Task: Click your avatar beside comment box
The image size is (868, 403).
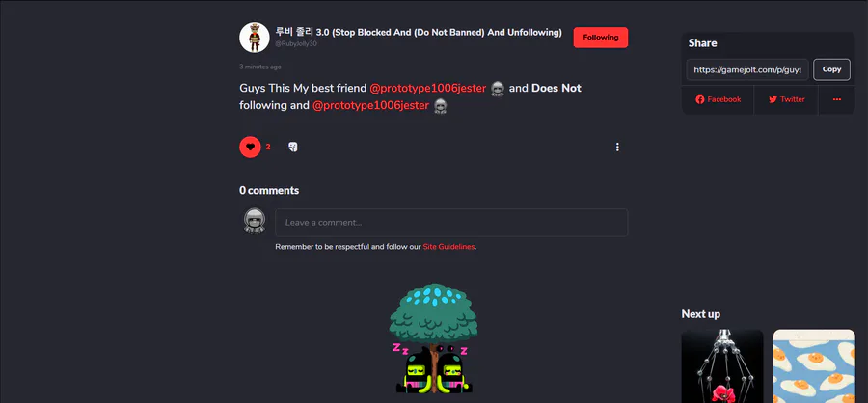Action: click(254, 221)
